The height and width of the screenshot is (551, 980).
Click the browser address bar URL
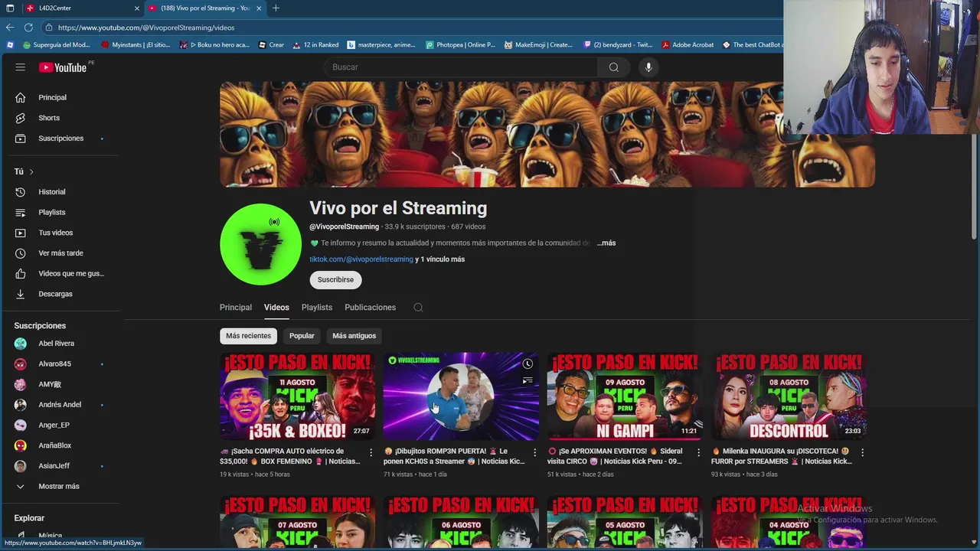[x=146, y=28]
